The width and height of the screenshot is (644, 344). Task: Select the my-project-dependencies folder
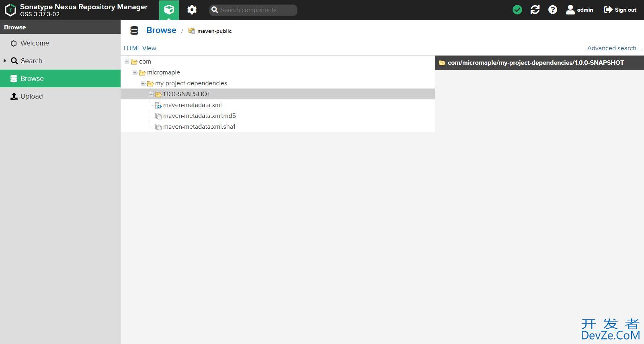pyautogui.click(x=191, y=83)
